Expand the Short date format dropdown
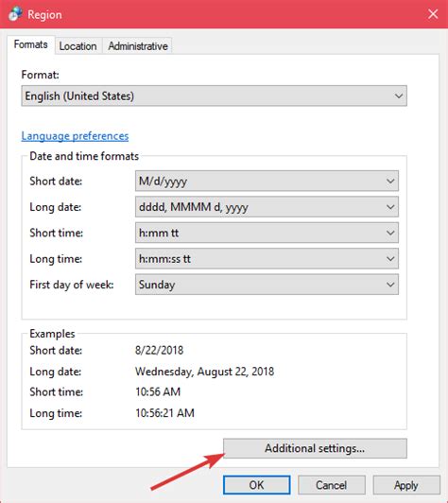 point(267,181)
